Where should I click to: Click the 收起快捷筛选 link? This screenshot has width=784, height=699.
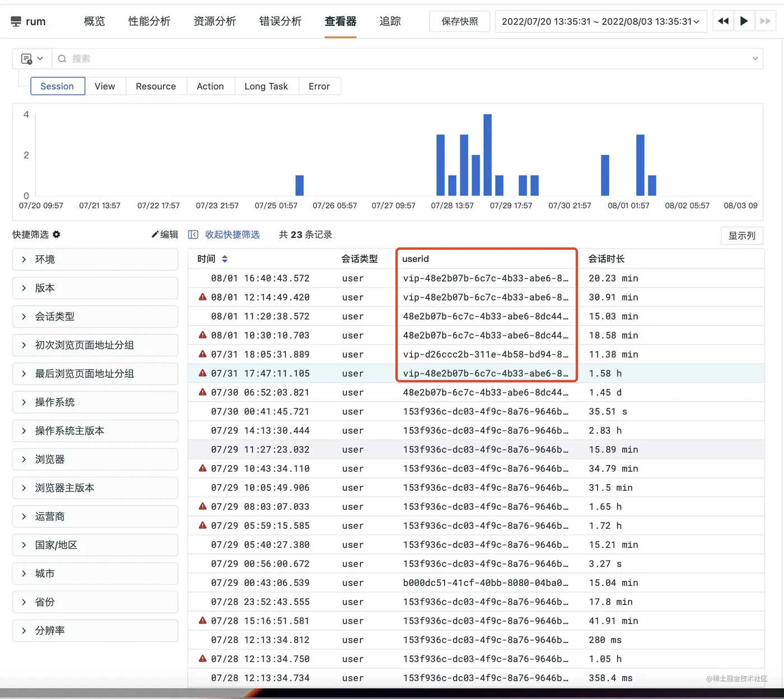point(232,234)
